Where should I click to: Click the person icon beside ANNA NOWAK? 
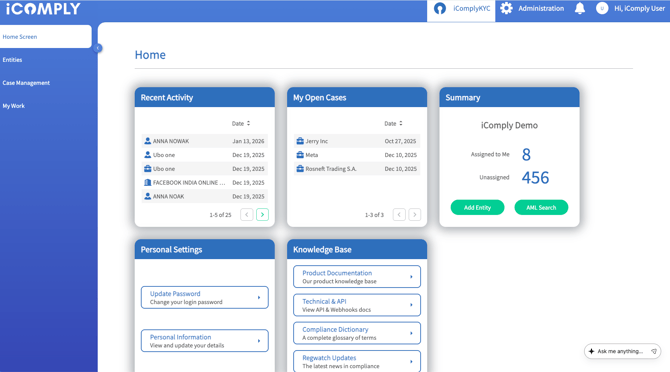coord(147,141)
